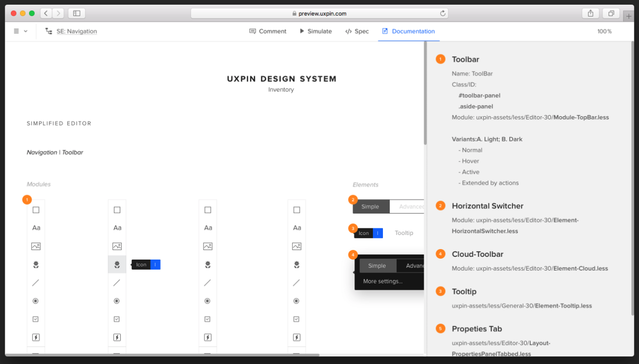The width and height of the screenshot is (639, 364).
Task: Click pin 4 beside Cloud-Toolbar heading
Action: 441,254
